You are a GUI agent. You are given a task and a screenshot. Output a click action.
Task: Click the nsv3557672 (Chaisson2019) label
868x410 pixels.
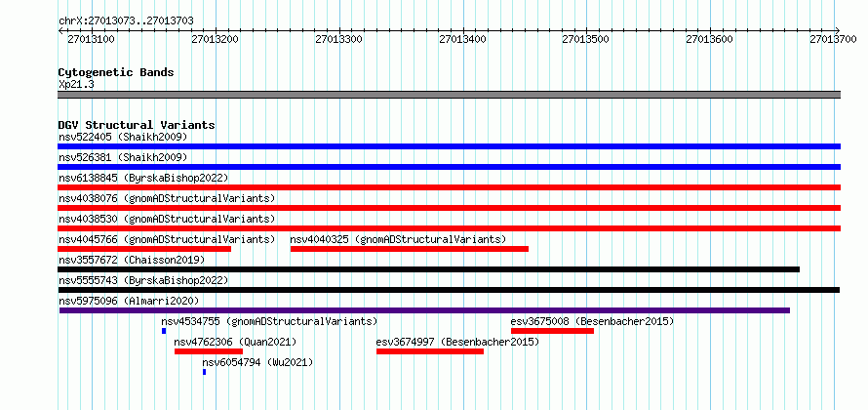click(x=132, y=260)
